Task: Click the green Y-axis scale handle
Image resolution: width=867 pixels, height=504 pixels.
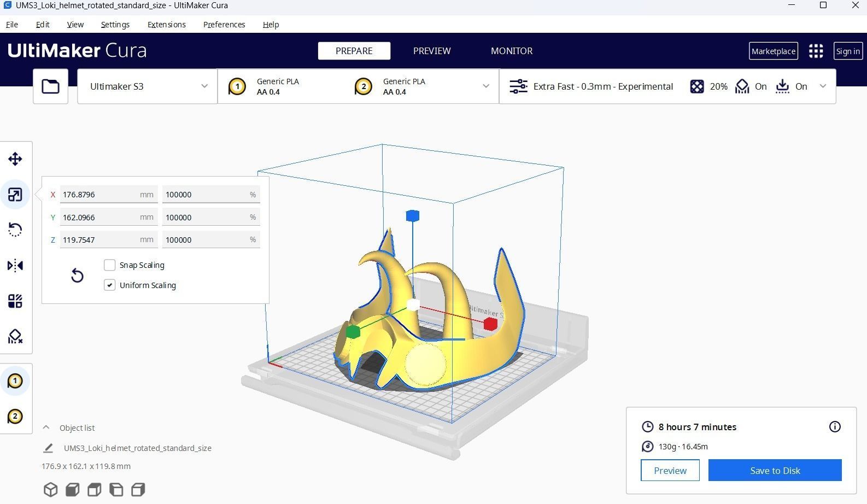Action: (353, 331)
